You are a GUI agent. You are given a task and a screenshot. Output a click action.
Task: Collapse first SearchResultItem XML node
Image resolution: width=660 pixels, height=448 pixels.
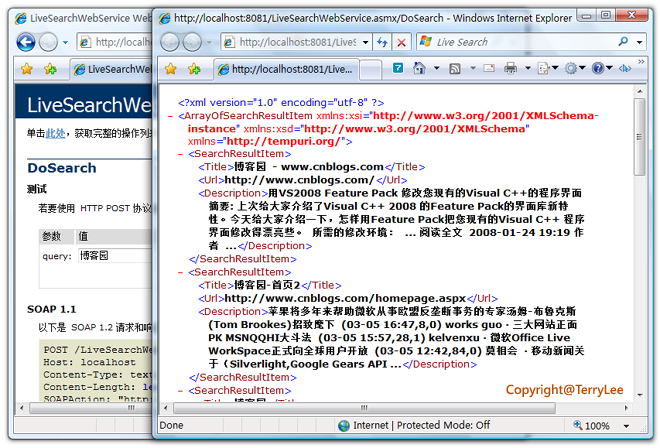[181, 154]
